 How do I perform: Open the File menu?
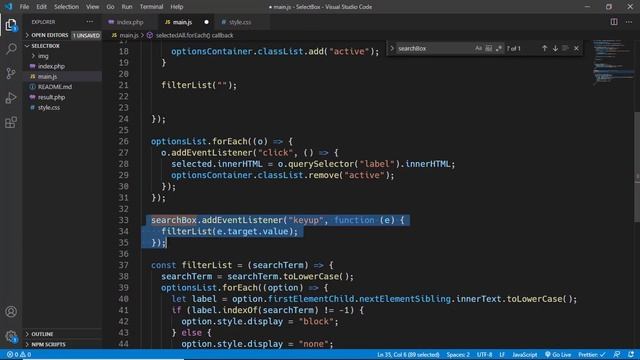point(24,7)
